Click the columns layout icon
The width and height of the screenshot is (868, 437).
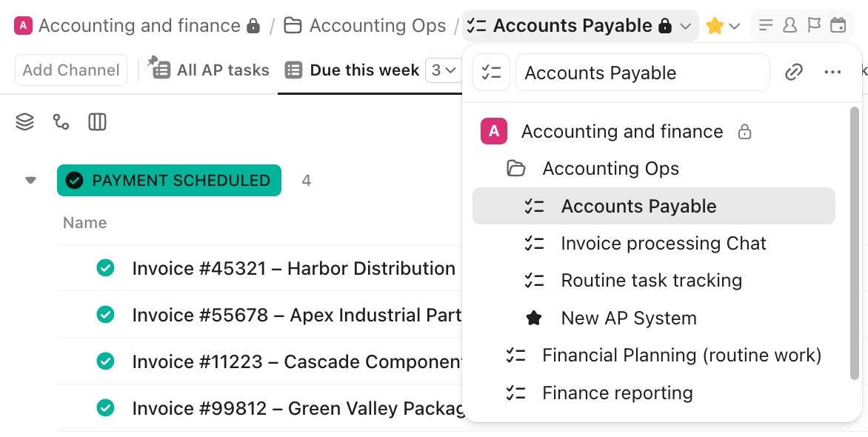[97, 122]
